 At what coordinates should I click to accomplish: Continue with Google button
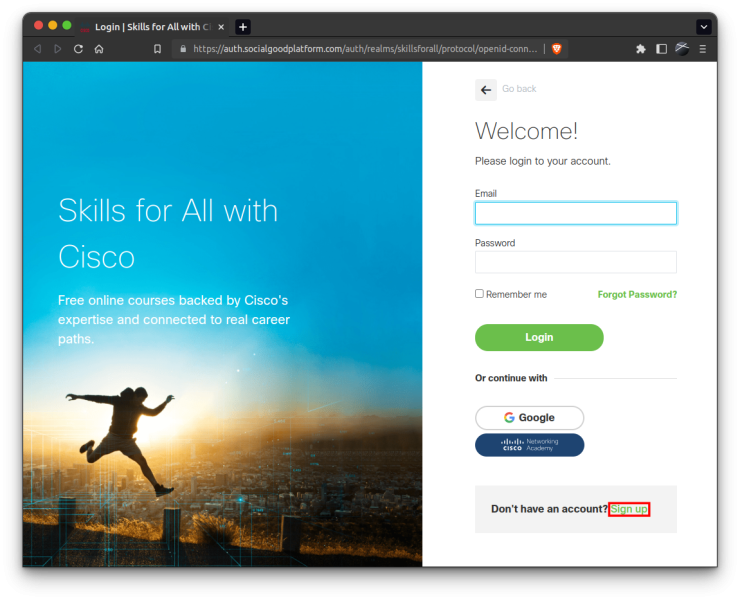point(530,418)
